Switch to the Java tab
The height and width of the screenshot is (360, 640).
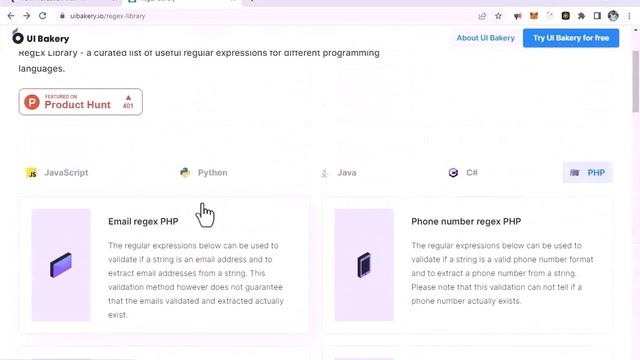pos(339,173)
